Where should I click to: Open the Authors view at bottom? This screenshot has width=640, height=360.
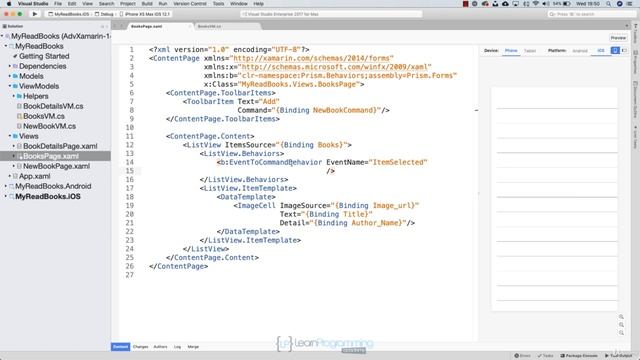(160, 347)
